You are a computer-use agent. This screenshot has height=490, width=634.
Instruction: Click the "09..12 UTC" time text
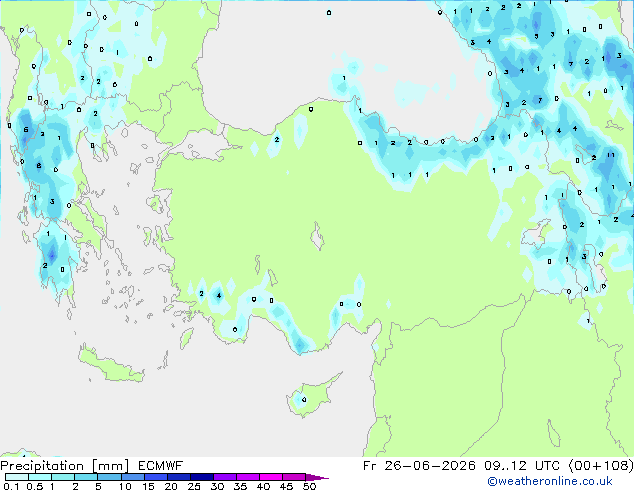tap(522, 466)
